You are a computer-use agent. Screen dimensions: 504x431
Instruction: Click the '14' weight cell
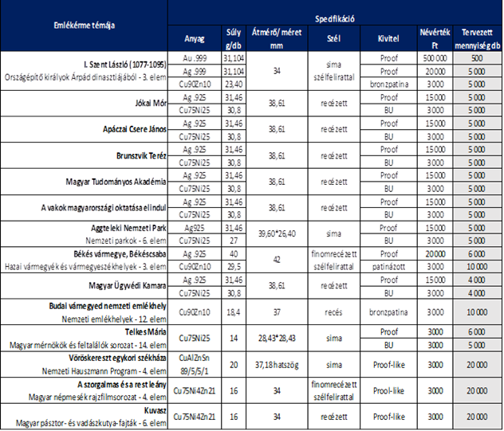(x=234, y=338)
